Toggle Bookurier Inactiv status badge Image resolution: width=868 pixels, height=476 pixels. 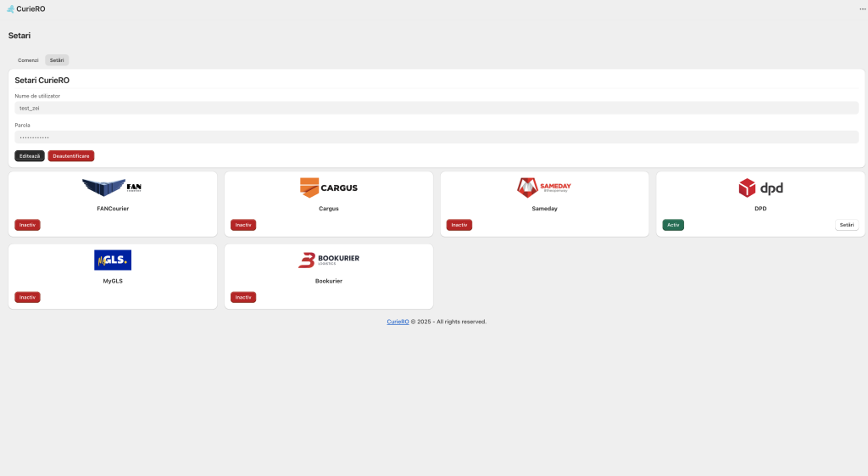pos(243,298)
